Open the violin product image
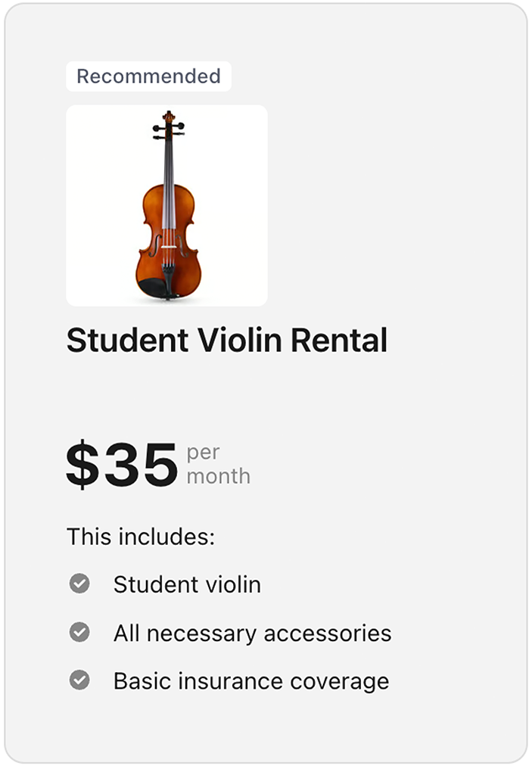This screenshot has height=766, width=532. click(x=166, y=205)
